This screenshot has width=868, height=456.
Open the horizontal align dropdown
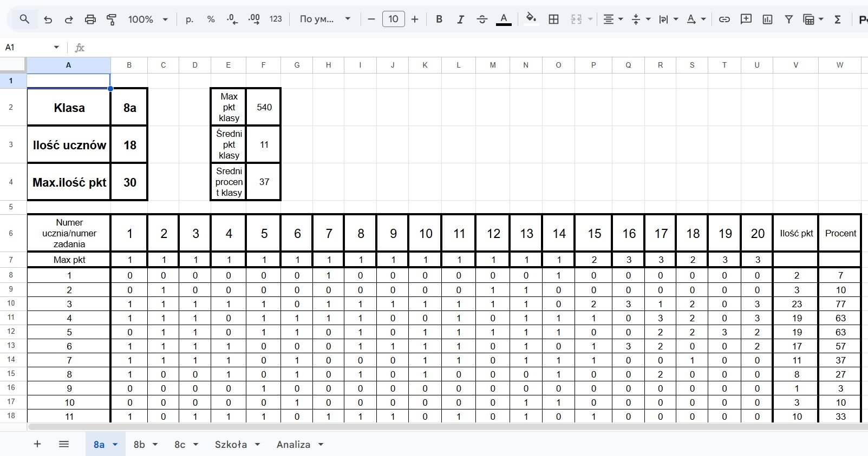tap(613, 19)
